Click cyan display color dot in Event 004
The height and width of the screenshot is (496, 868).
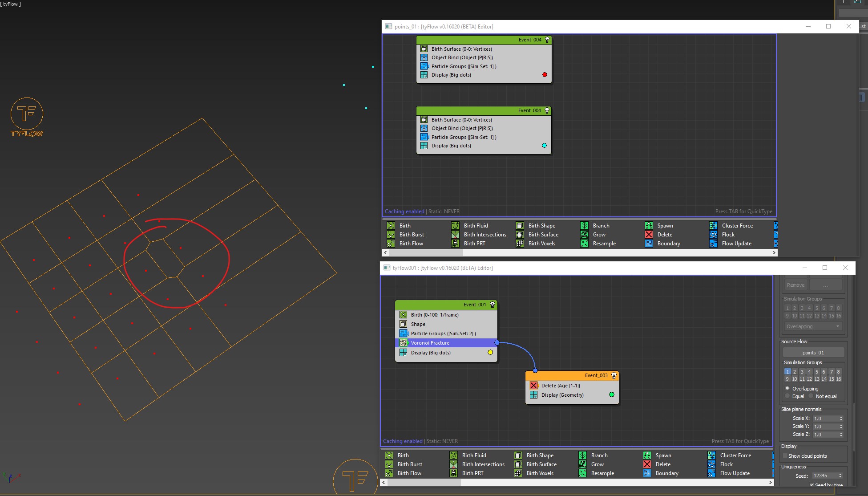[544, 146]
